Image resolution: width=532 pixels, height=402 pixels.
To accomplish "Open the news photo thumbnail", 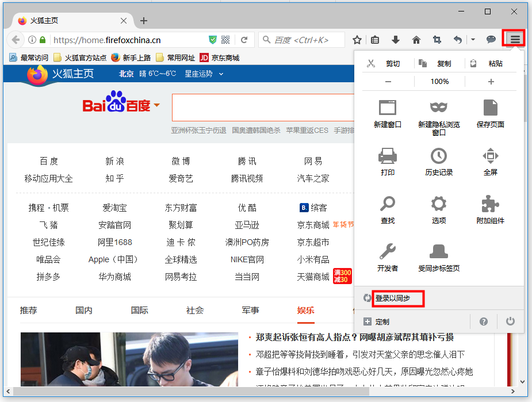I will (x=129, y=359).
